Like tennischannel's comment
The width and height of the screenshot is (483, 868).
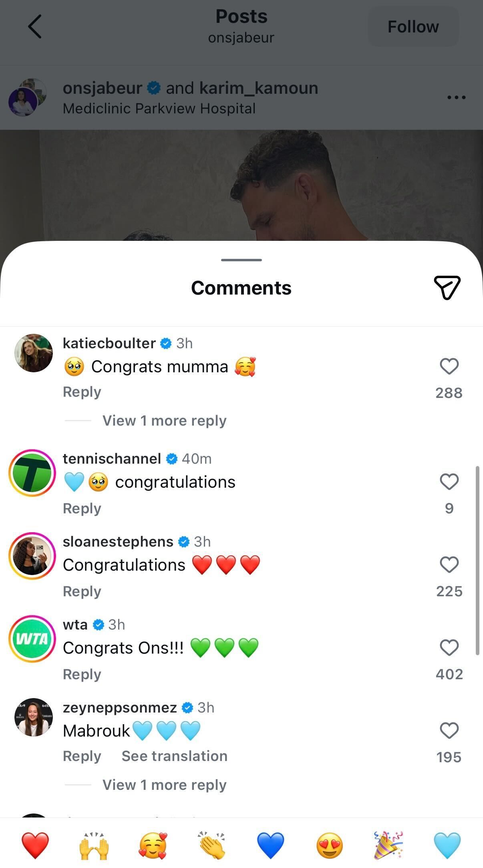[x=449, y=481]
